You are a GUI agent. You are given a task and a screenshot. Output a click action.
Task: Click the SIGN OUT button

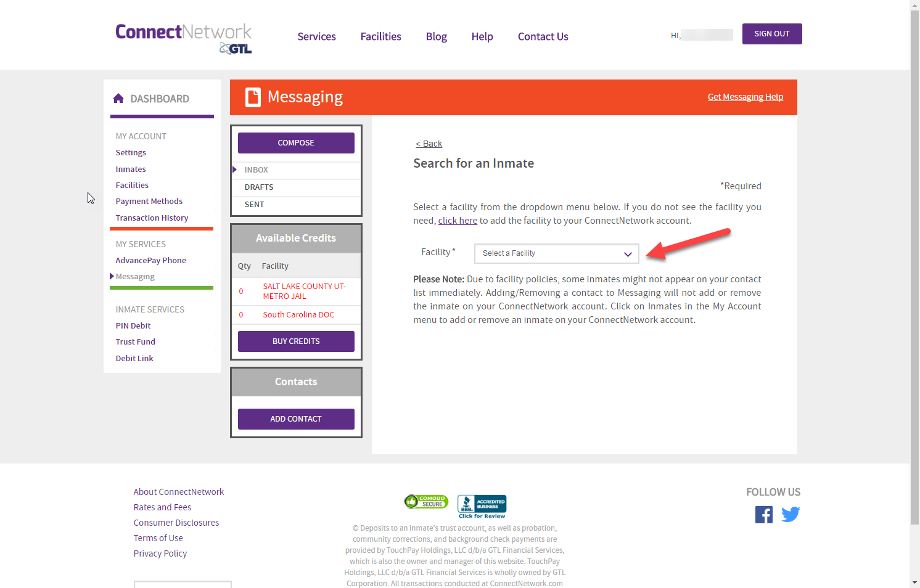[772, 34]
